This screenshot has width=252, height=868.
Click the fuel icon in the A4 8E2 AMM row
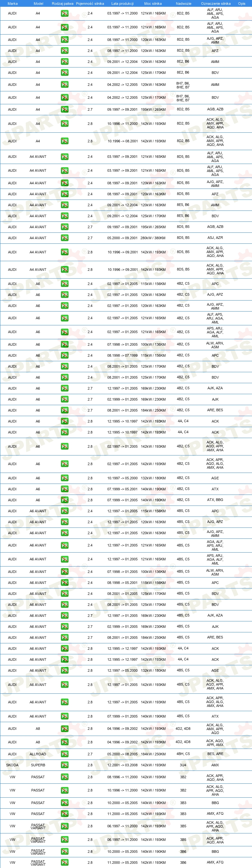point(64,62)
